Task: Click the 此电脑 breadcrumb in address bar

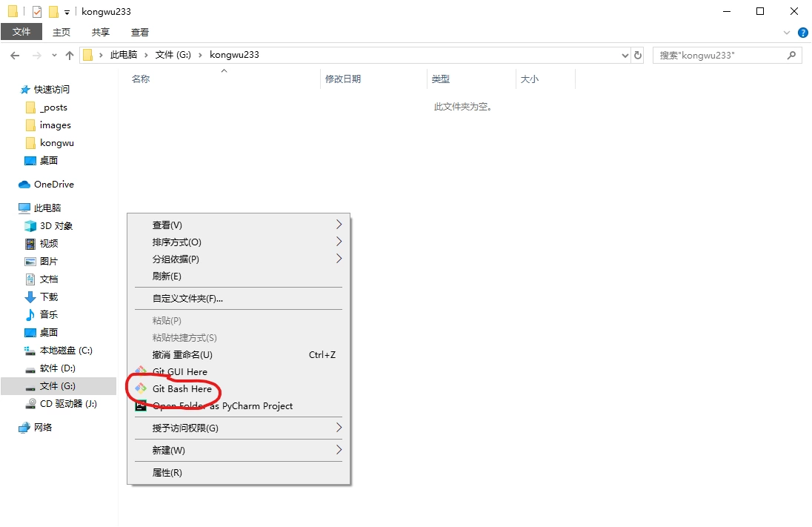Action: (x=124, y=55)
